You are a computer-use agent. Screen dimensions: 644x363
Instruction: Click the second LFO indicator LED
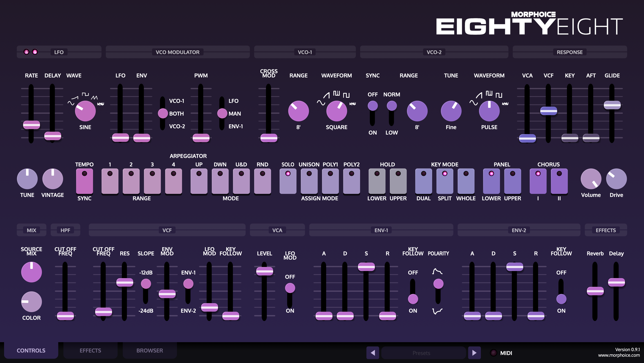pyautogui.click(x=35, y=52)
